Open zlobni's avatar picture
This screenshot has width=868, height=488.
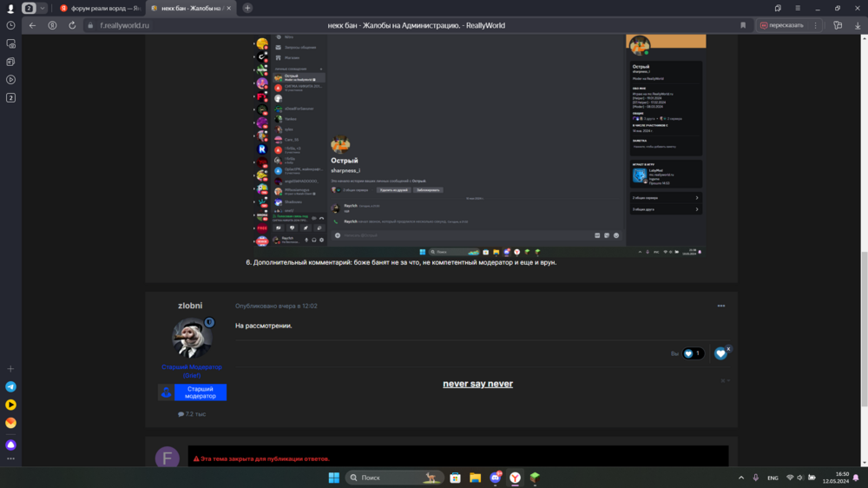tap(192, 338)
